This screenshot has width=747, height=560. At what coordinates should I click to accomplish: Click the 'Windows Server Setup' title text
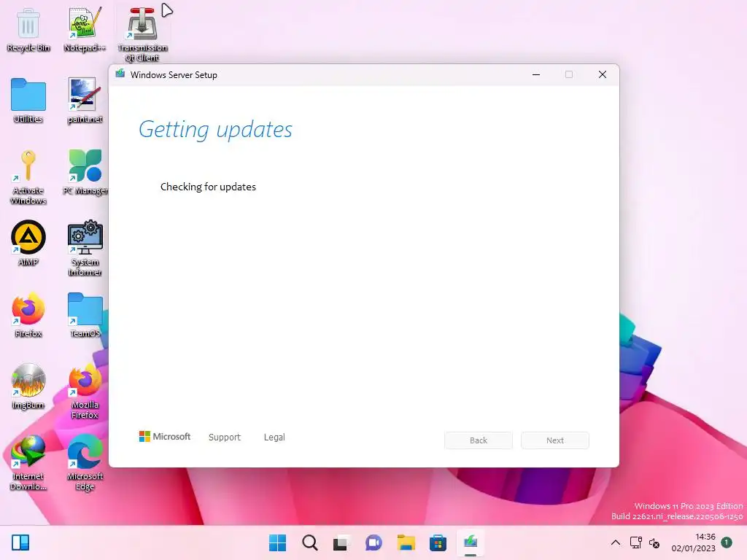[x=174, y=75]
